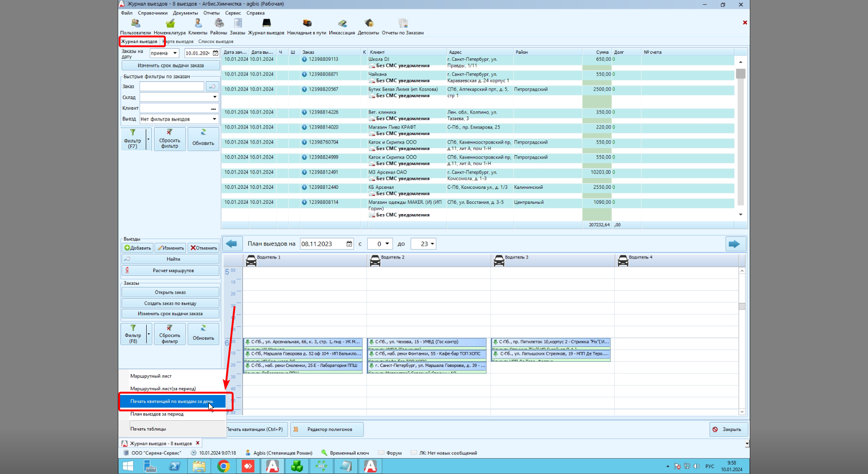This screenshot has width=868, height=474.
Task: Open the Склад dropdown
Action: [x=214, y=97]
